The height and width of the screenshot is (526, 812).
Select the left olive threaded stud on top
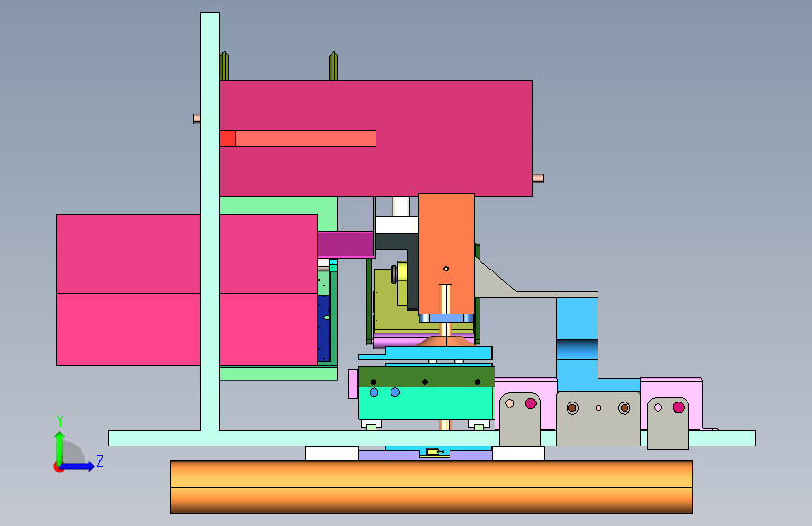coord(224,66)
